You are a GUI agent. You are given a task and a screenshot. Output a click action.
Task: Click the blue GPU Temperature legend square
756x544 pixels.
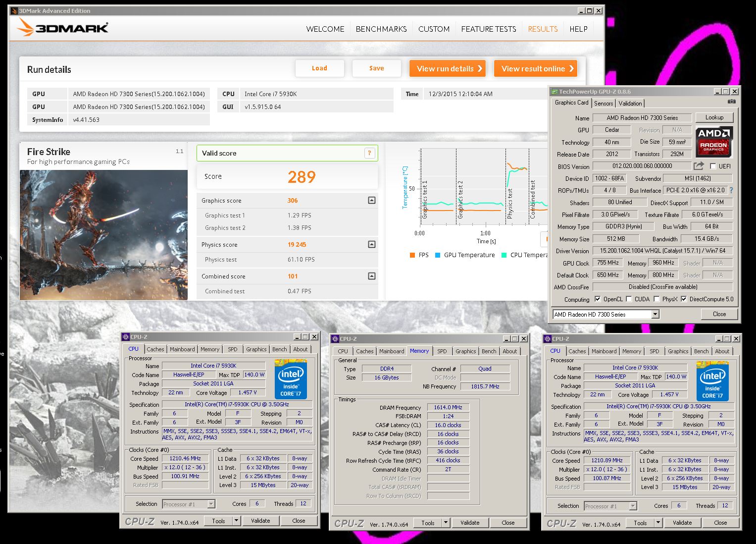pyautogui.click(x=438, y=255)
